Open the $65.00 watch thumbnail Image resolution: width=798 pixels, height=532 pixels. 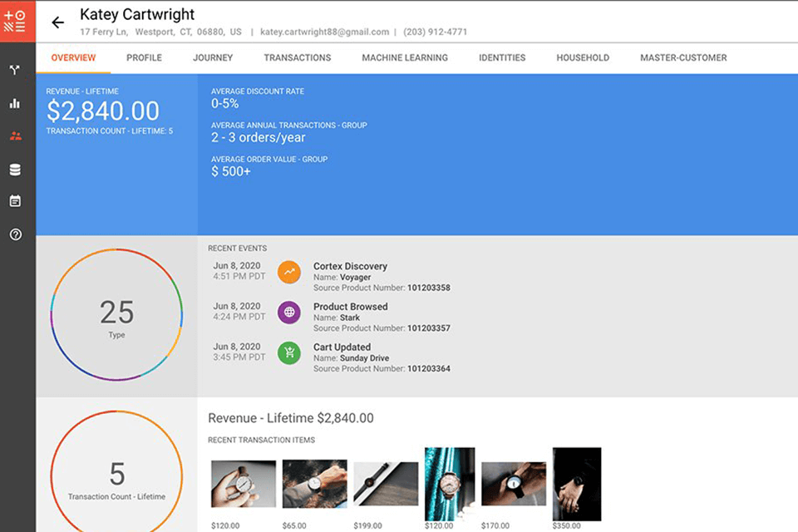tap(314, 484)
